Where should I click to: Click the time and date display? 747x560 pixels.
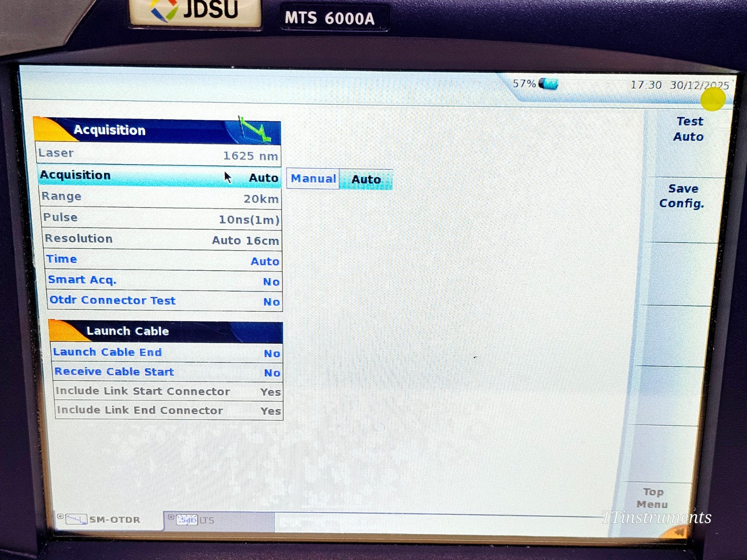pyautogui.click(x=677, y=84)
